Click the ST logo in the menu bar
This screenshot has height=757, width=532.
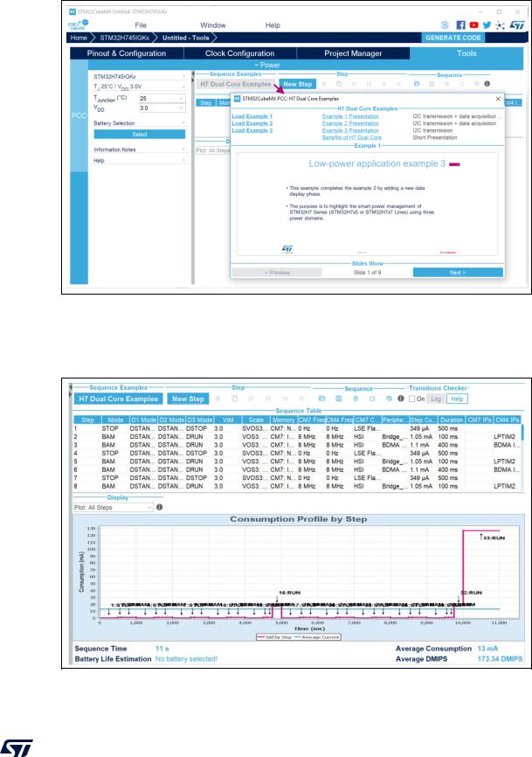tap(516, 25)
